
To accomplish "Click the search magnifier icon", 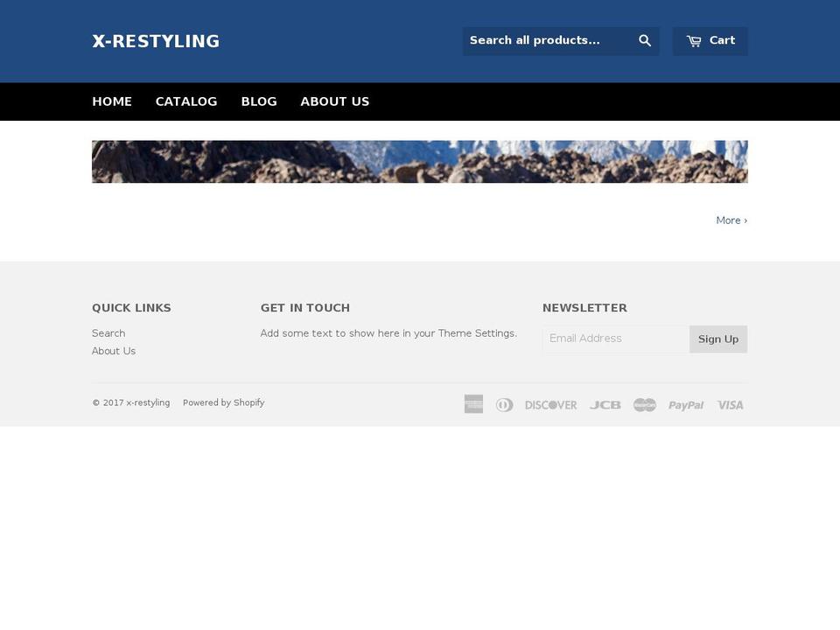I will (x=645, y=41).
